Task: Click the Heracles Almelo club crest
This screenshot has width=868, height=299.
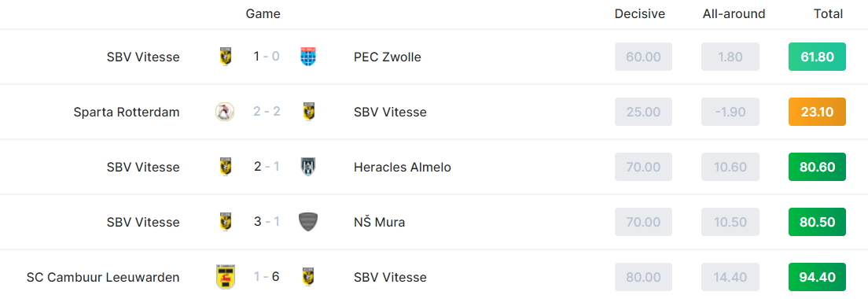Action: [307, 167]
